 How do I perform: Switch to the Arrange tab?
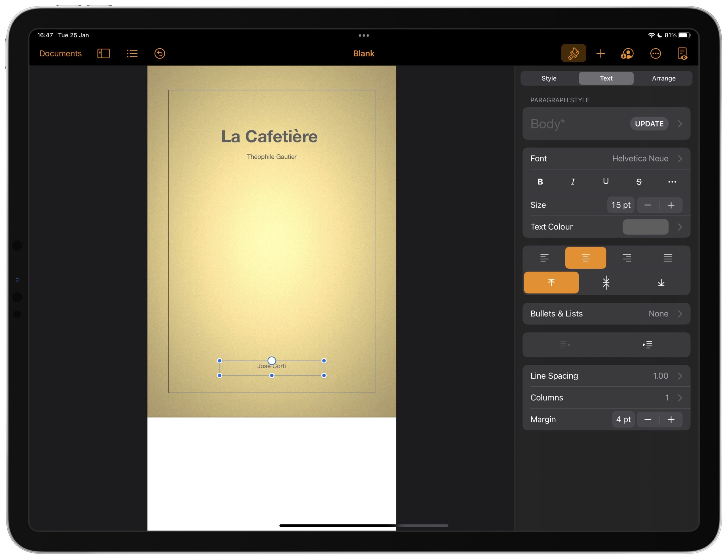(663, 78)
